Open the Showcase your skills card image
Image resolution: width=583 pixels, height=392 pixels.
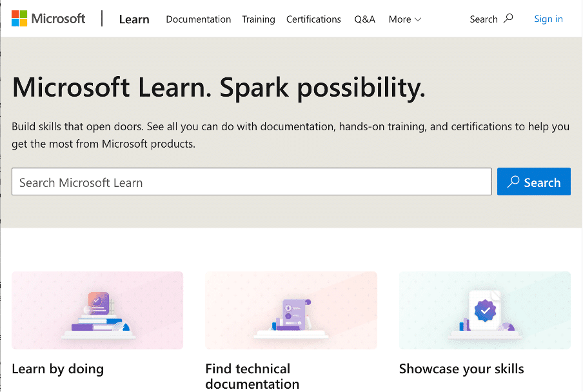pos(485,310)
